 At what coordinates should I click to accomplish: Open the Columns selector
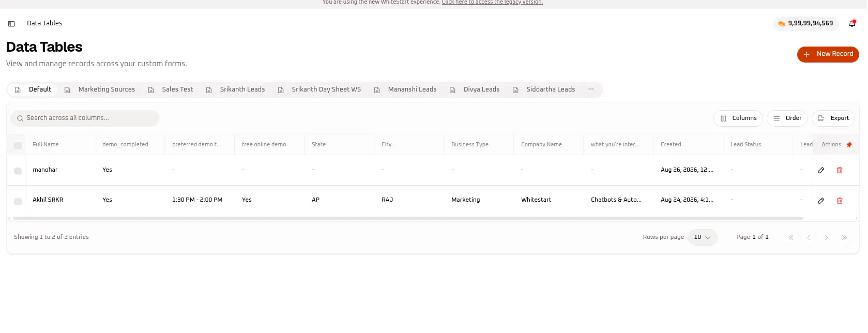[738, 118]
